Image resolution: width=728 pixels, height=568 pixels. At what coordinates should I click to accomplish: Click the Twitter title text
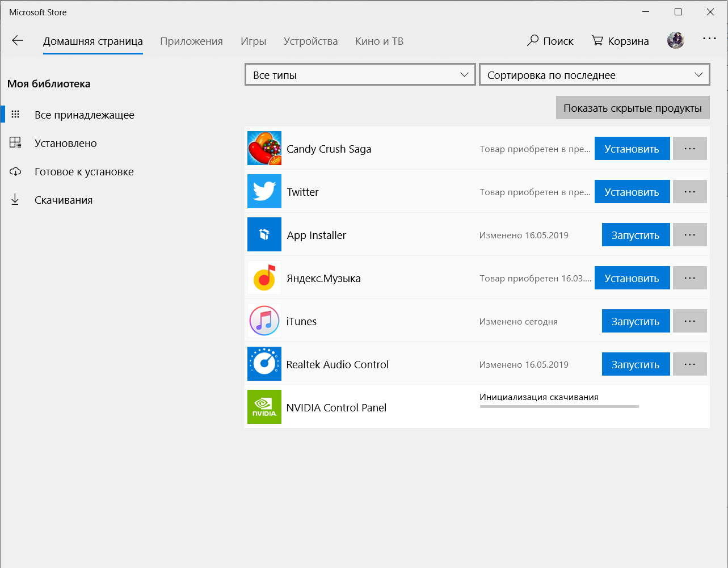tap(303, 192)
